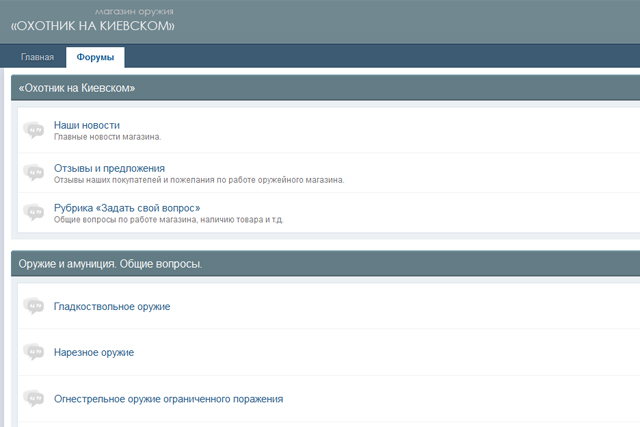Open the Главная tab
Screen dimensions: 640x427
37,57
